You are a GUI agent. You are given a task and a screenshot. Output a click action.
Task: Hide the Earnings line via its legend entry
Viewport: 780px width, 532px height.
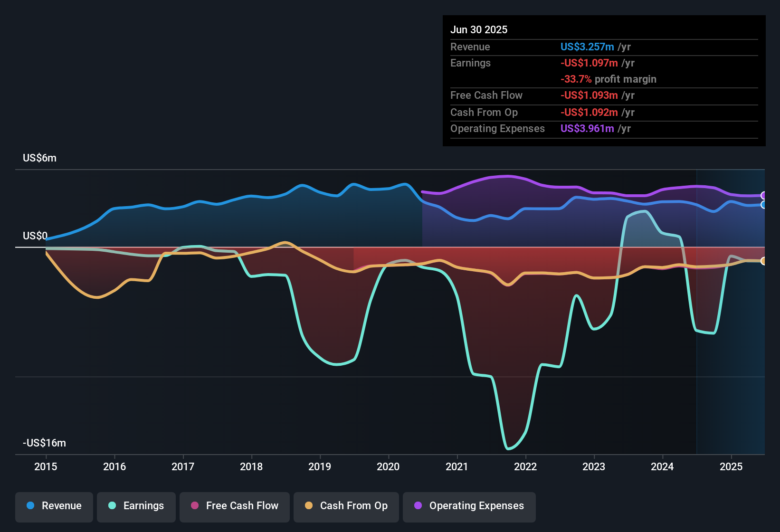tap(136, 506)
